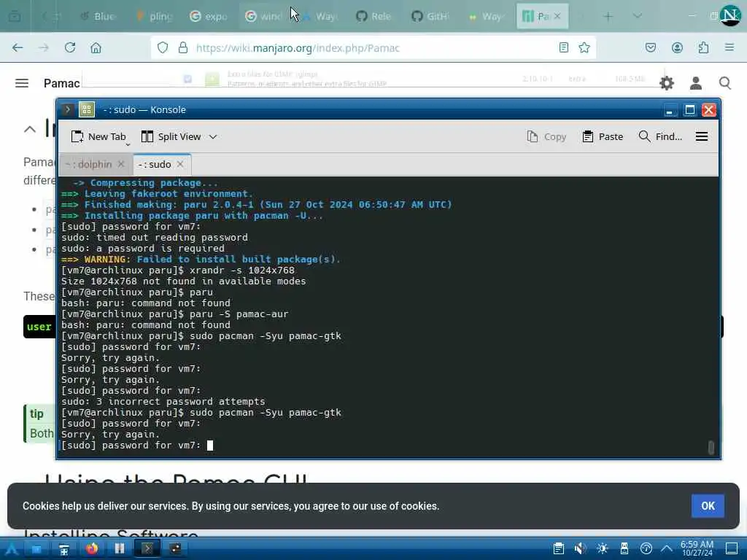Close the dolphin Konsole tab
747x560 pixels.
121,164
